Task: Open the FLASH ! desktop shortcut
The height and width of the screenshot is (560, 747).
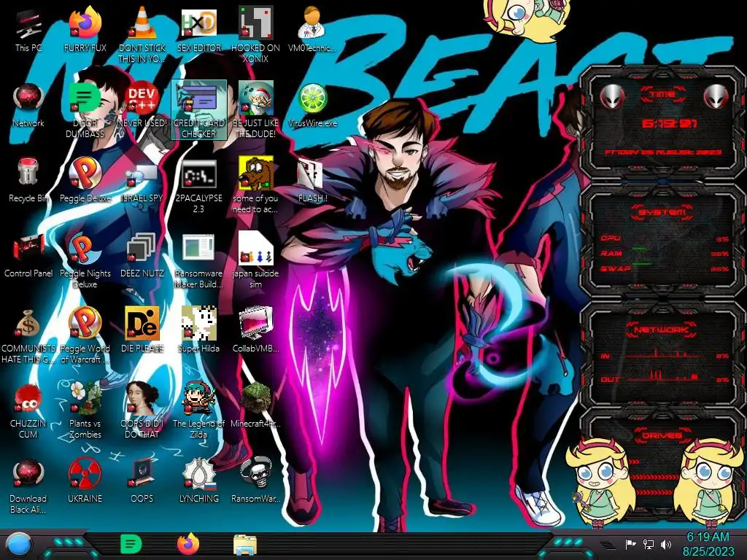Action: coord(312,181)
